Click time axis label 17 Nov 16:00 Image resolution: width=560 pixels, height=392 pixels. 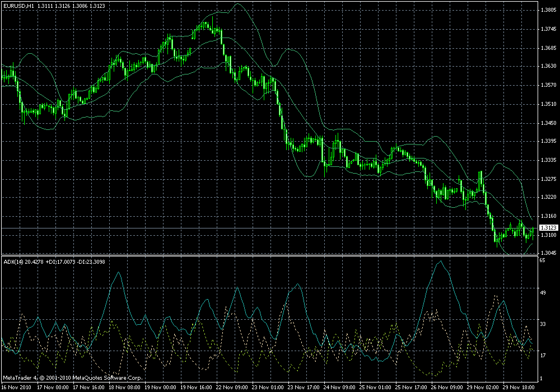[x=88, y=388]
